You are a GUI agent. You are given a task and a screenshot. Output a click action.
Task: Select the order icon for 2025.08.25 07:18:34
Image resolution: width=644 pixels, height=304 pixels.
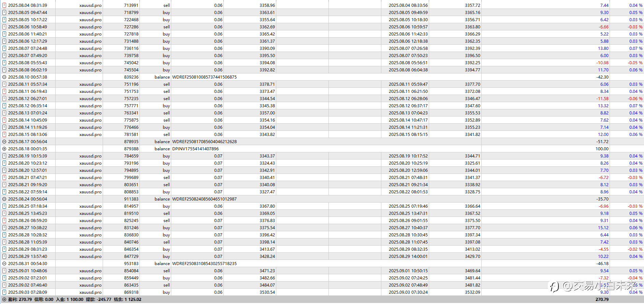coord(4,206)
